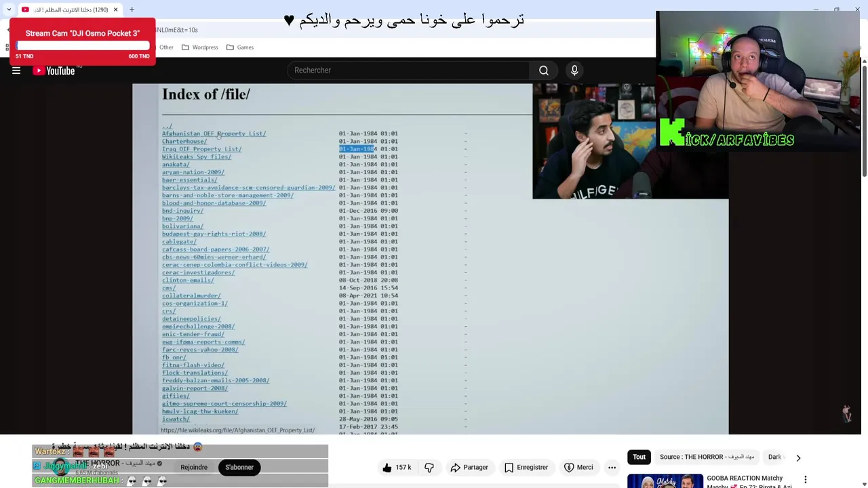
Task: Click the Stream Cam donation progress bar
Action: click(83, 45)
